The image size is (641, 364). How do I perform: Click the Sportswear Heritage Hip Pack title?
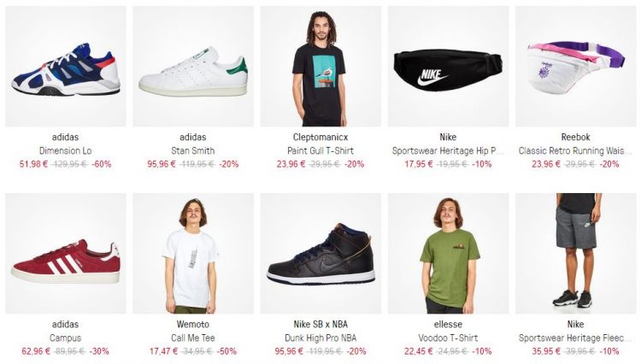point(448,150)
